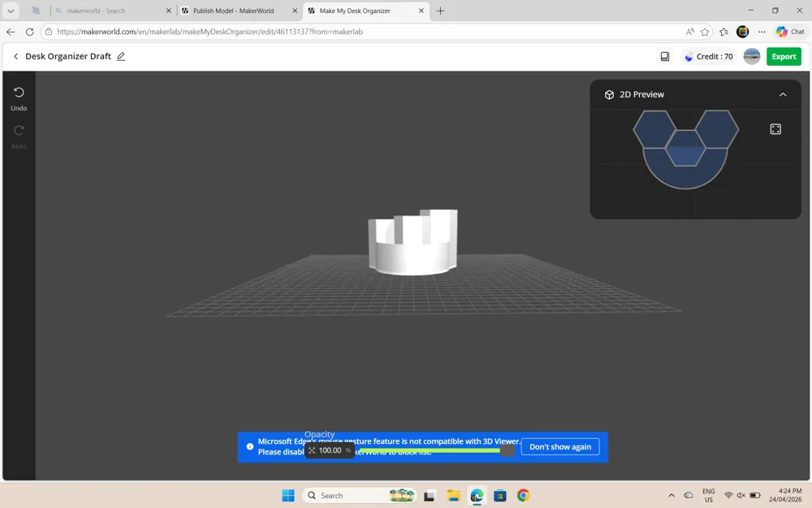Open the task view icon on taskbar

[429, 496]
